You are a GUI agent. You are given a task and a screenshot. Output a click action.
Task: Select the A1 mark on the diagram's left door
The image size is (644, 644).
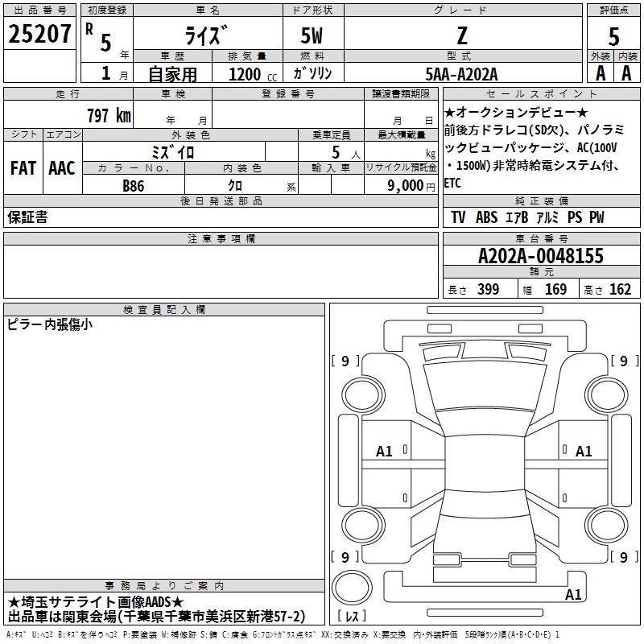385,452
